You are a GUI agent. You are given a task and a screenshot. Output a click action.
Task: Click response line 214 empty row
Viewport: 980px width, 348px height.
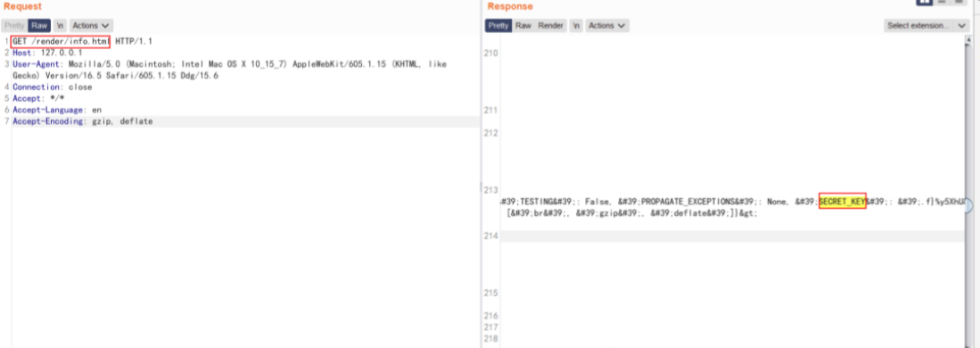coord(732,236)
